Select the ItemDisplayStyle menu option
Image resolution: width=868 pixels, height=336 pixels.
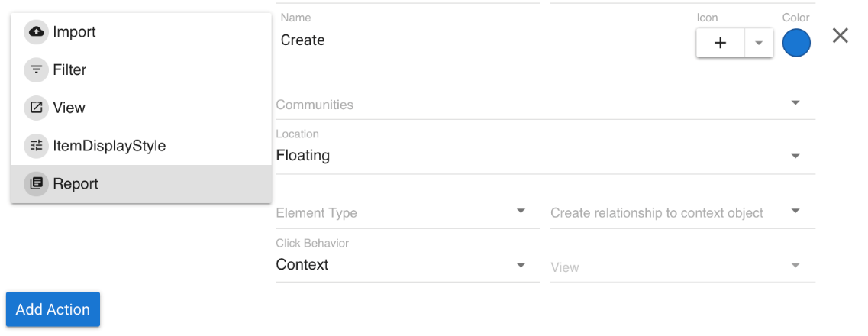pyautogui.click(x=109, y=146)
